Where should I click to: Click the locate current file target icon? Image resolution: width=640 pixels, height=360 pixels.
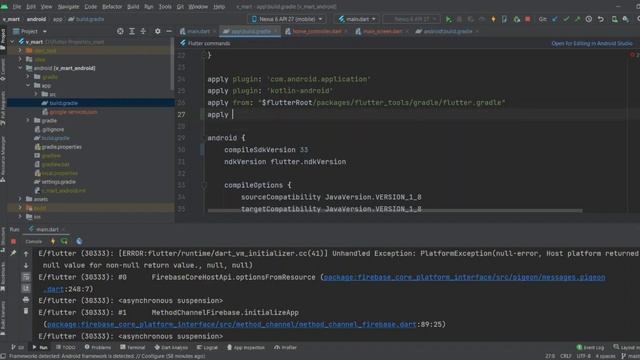coord(120,31)
